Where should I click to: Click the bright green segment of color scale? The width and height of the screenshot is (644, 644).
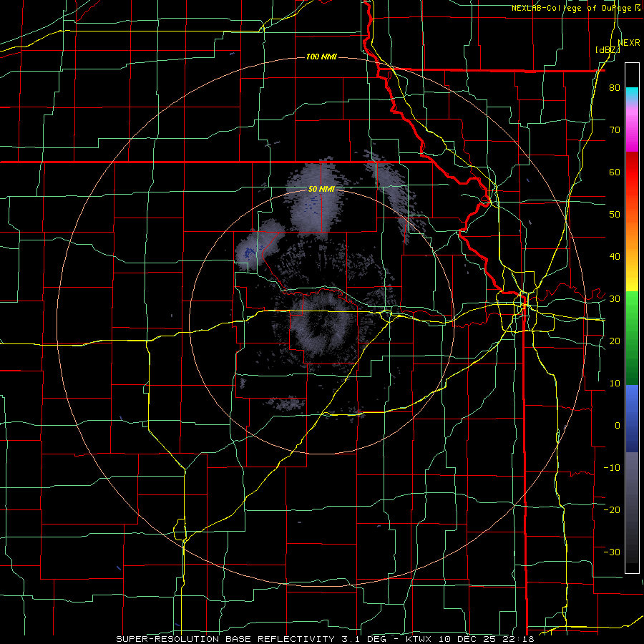(632, 306)
